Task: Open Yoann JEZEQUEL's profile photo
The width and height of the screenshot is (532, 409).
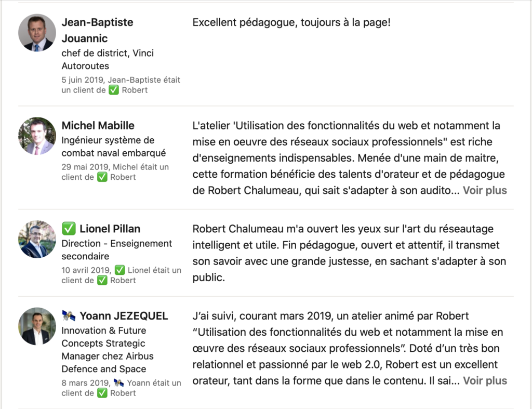Action: point(37,326)
